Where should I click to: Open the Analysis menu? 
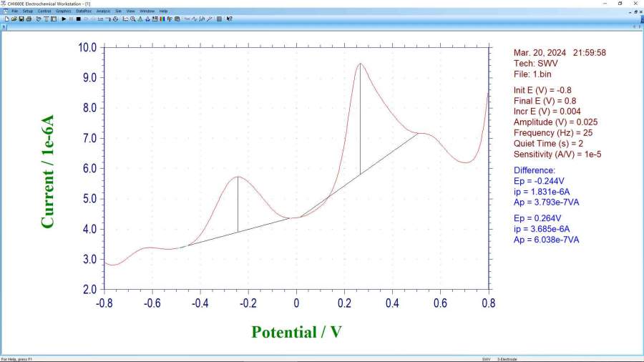point(103,11)
